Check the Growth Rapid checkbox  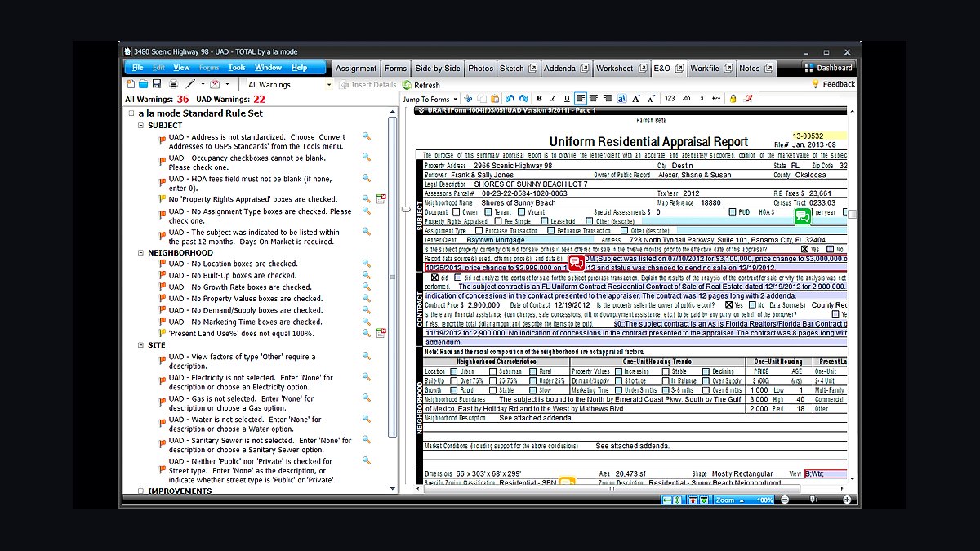(453, 390)
